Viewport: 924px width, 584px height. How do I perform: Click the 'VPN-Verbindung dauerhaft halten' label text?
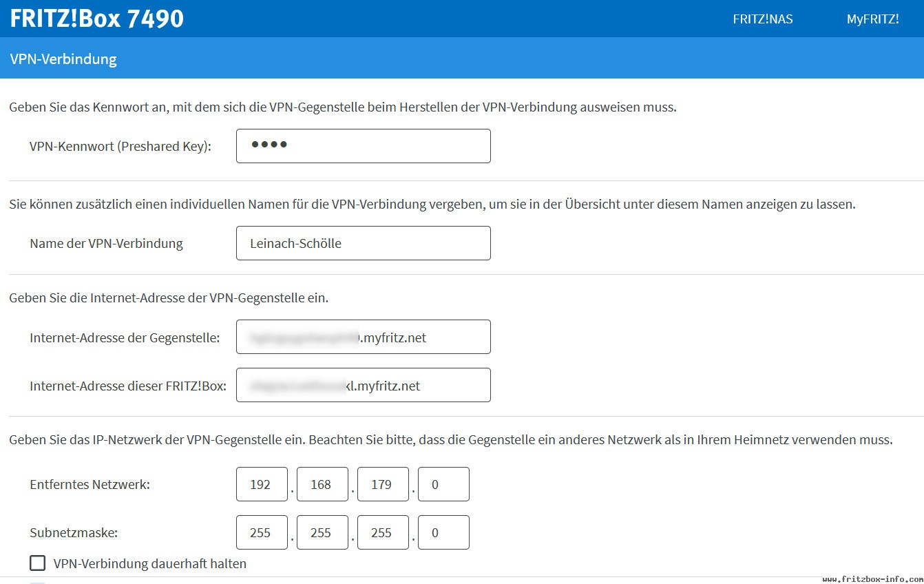pos(150,564)
